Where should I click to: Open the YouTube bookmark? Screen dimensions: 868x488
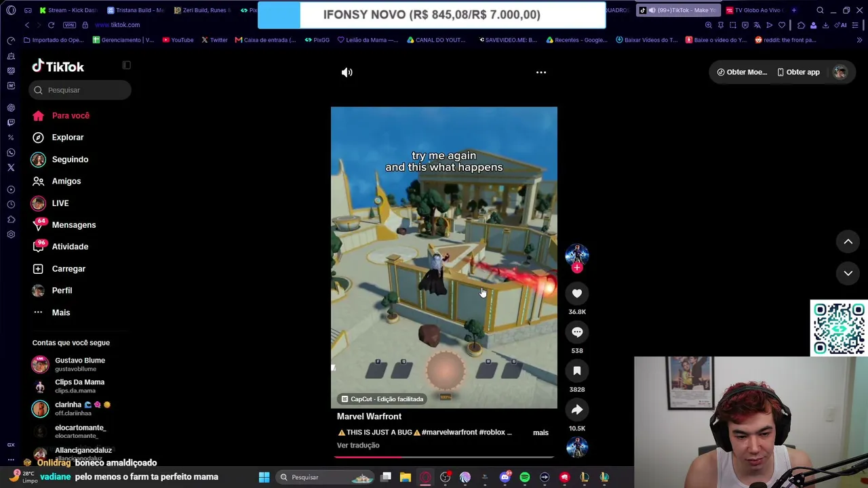[x=178, y=40]
